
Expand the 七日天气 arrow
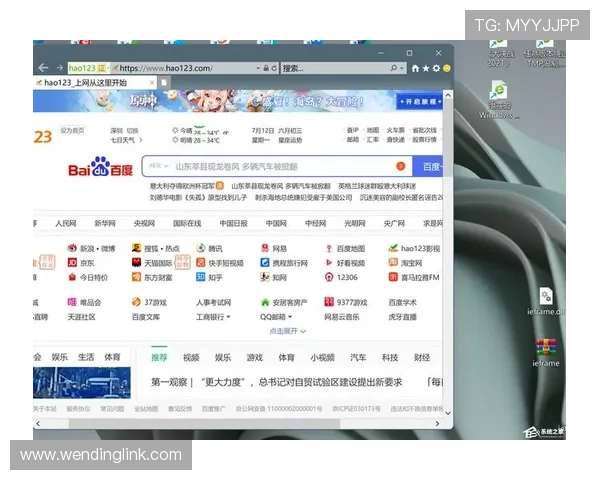coord(141,140)
